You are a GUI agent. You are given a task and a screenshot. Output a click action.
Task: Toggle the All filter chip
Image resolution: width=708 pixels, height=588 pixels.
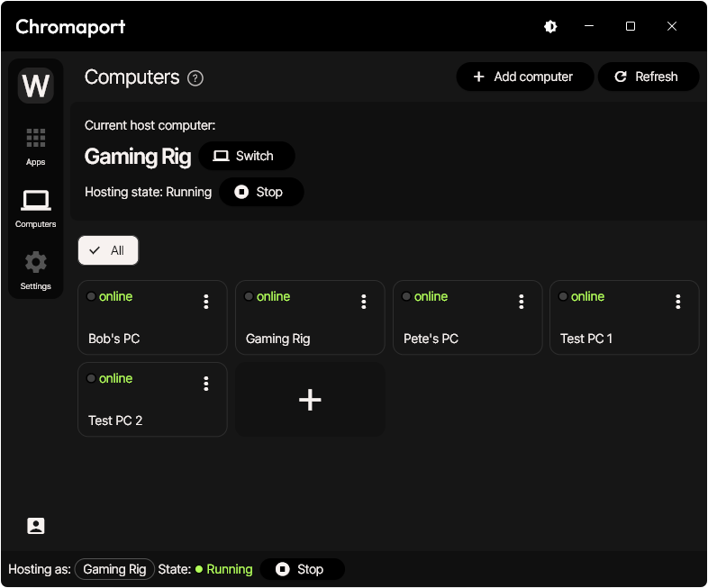coord(108,250)
